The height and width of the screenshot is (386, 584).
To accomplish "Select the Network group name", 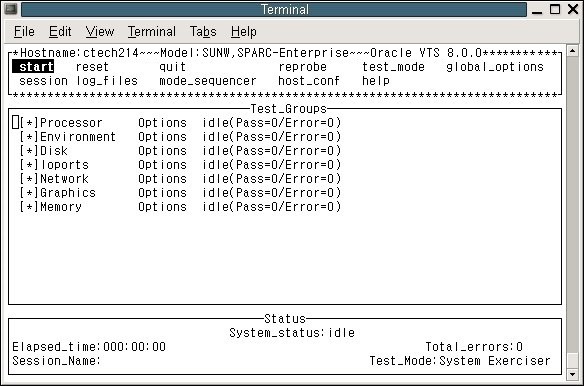I will (64, 179).
